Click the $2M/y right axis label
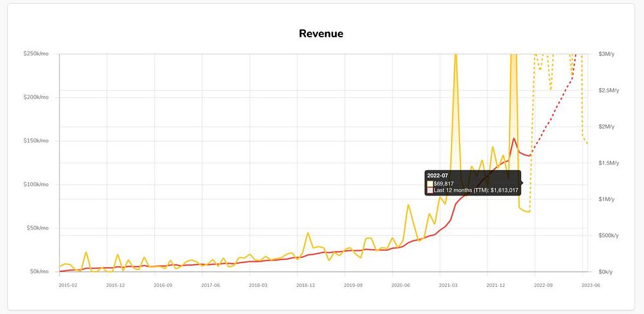The image size is (644, 314). pyautogui.click(x=606, y=126)
